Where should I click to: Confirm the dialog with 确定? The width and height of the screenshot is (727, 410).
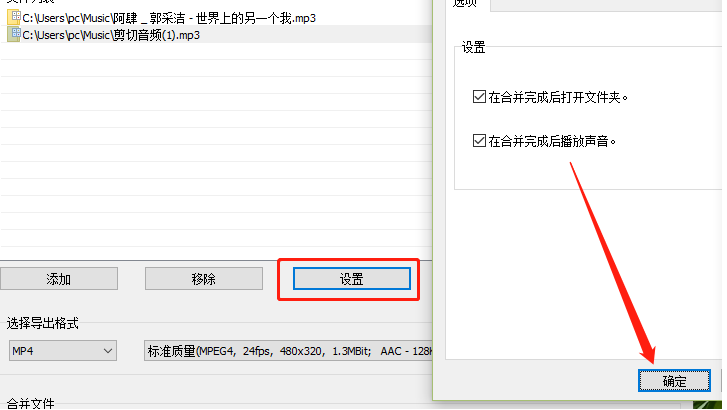pyautogui.click(x=674, y=381)
